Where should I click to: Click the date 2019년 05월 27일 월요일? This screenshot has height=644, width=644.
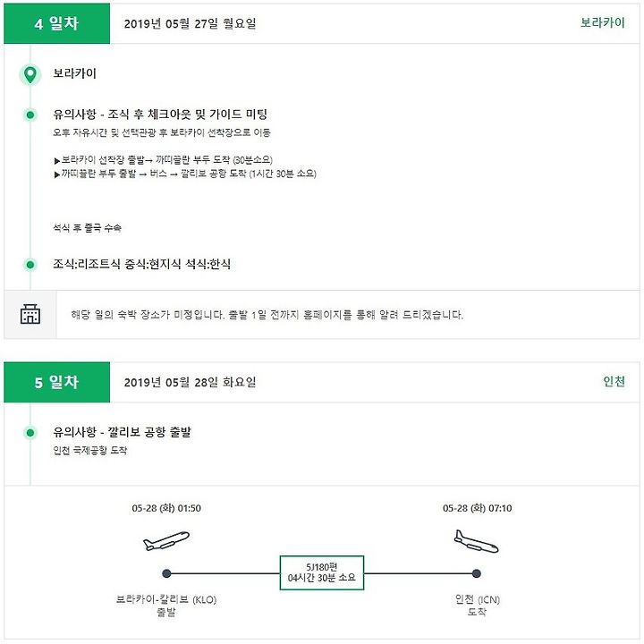191,24
